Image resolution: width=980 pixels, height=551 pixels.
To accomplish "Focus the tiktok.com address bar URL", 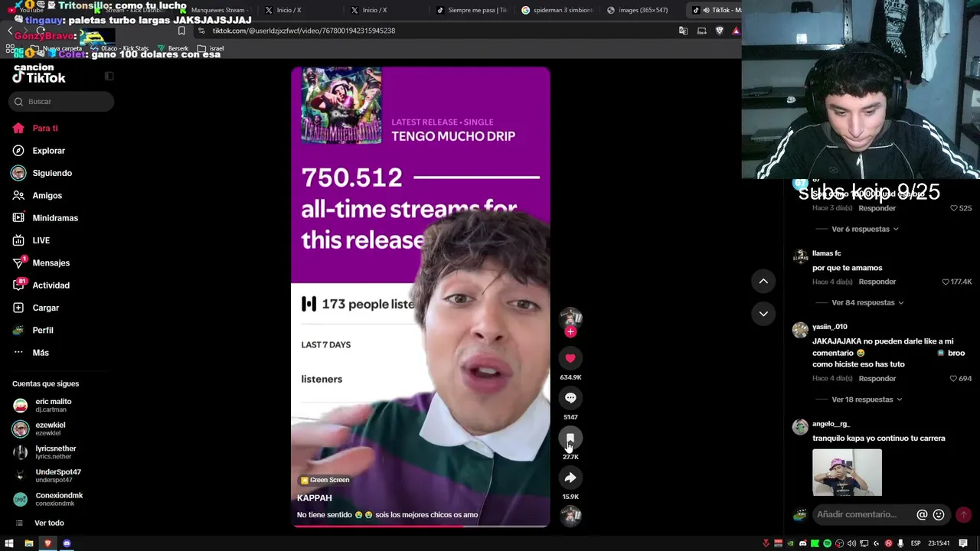I will click(x=304, y=31).
